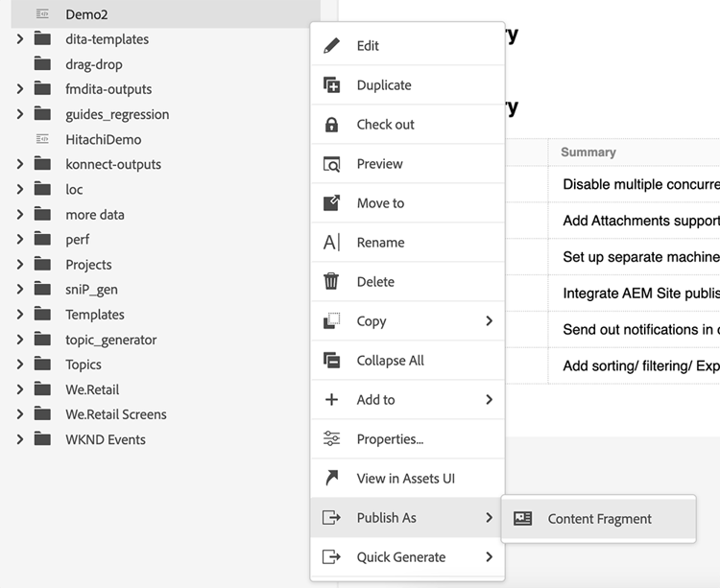Click the View in Assets UI arrow icon
Screen dimensions: 720x588
tap(332, 479)
